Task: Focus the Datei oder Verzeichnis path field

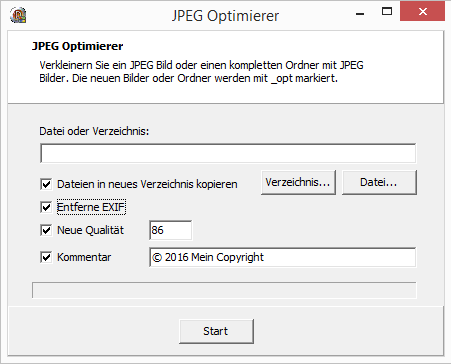Action: [228, 153]
